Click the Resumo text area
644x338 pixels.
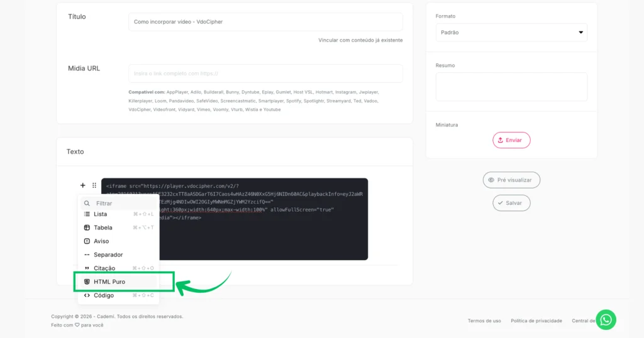511,87
